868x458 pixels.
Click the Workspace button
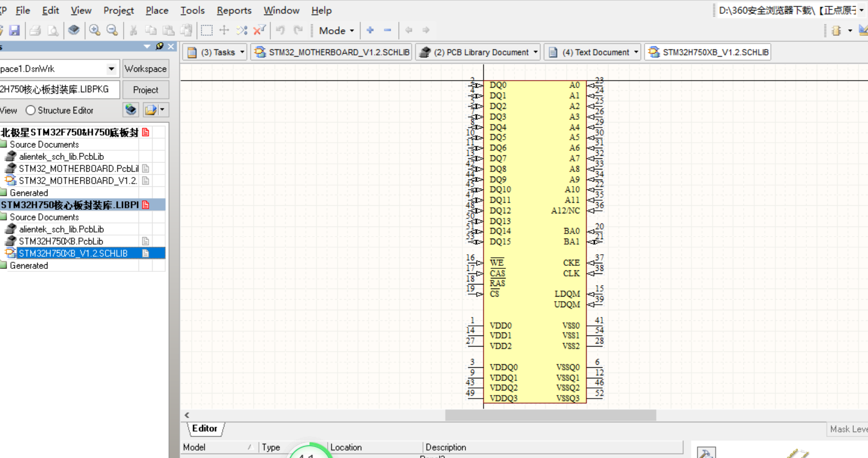click(146, 69)
